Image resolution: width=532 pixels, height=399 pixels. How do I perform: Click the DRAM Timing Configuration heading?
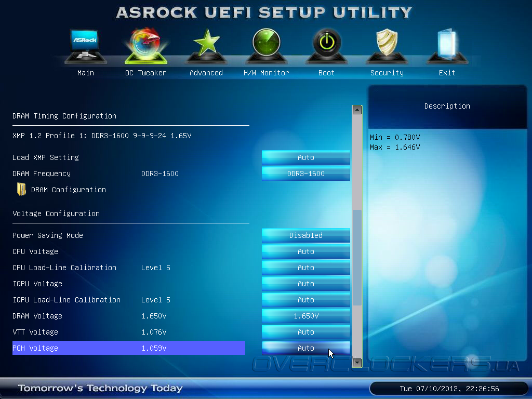64,116
